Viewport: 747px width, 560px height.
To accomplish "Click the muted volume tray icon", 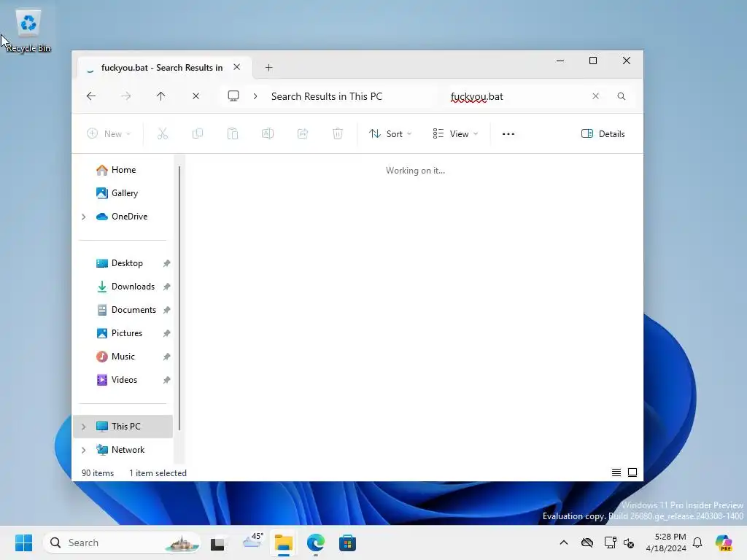I will (x=629, y=542).
